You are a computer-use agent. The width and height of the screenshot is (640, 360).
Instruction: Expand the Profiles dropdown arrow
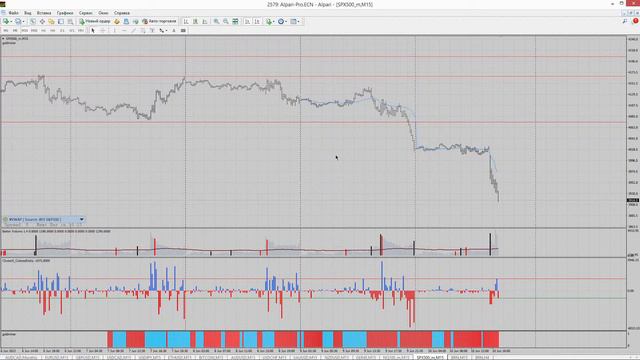[x=23, y=21]
